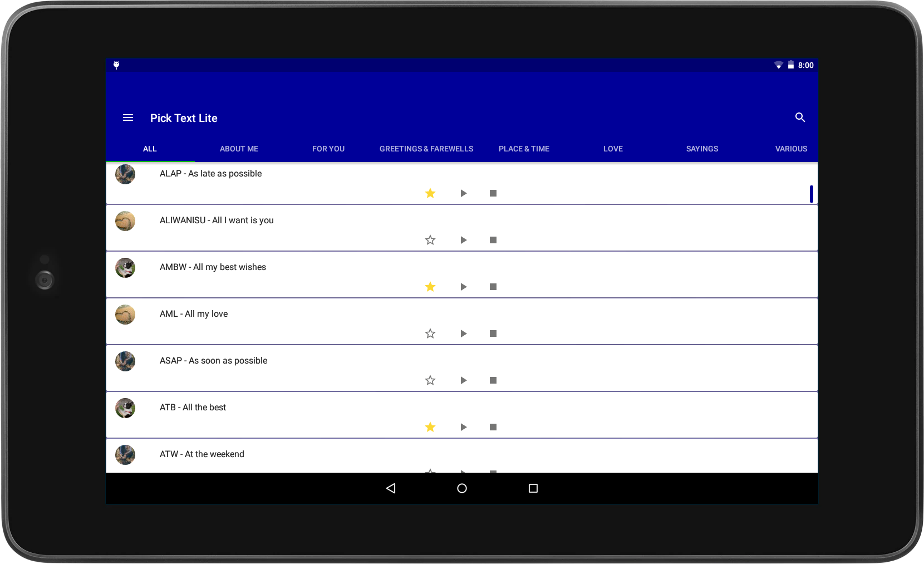Play the AMBW entry audio
Image resolution: width=924 pixels, height=564 pixels.
463,287
